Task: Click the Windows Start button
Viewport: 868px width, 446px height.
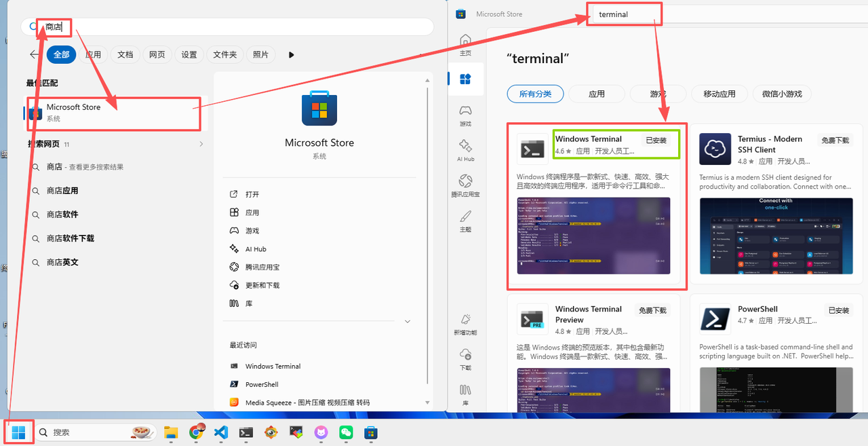Action: pos(19,432)
